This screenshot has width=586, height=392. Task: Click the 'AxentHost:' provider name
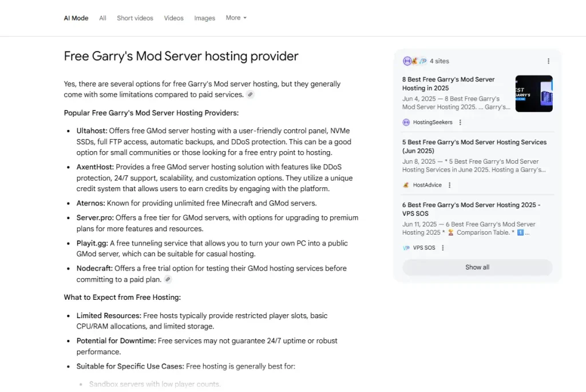pyautogui.click(x=96, y=167)
